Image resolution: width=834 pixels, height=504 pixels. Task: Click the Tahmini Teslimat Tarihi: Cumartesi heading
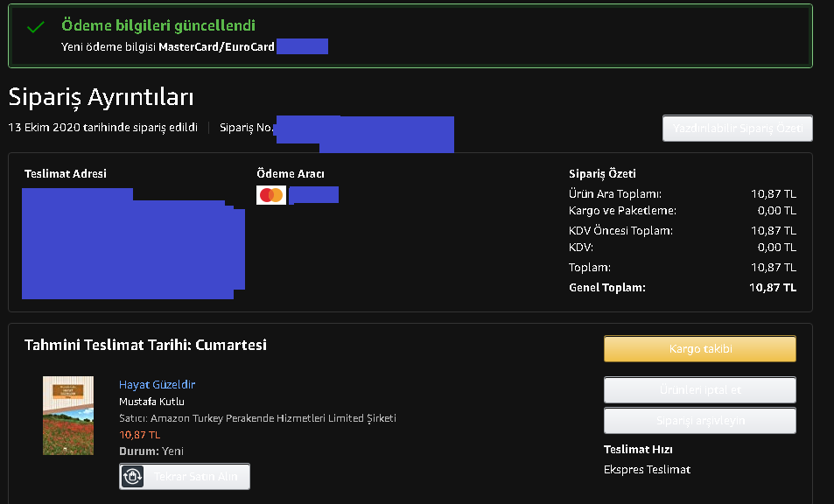145,345
